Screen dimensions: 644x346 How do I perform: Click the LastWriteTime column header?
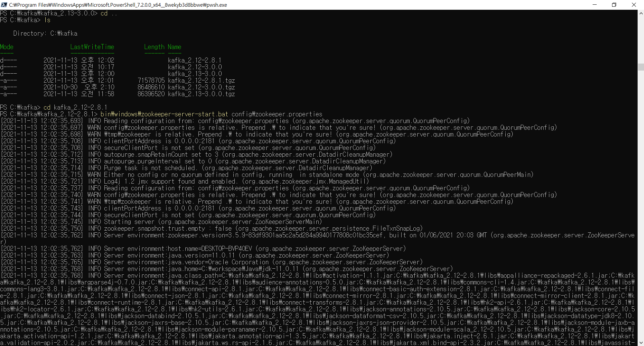coord(92,47)
